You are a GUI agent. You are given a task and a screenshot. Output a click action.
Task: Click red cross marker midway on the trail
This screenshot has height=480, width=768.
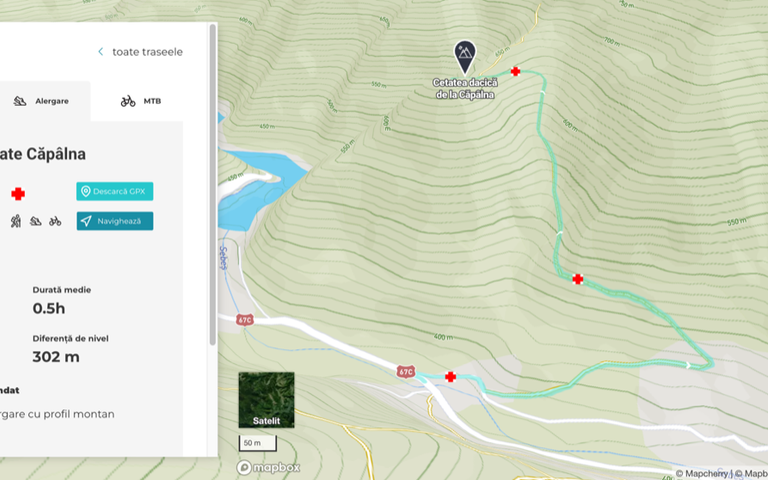click(x=578, y=279)
